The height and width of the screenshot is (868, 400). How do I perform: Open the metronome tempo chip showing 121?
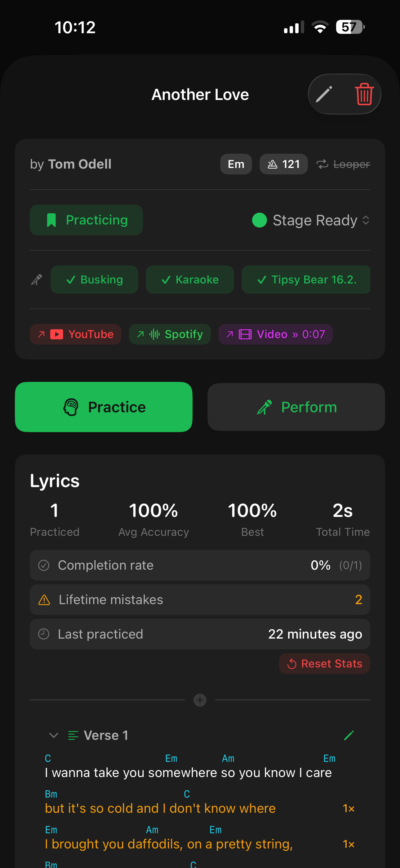(283, 164)
